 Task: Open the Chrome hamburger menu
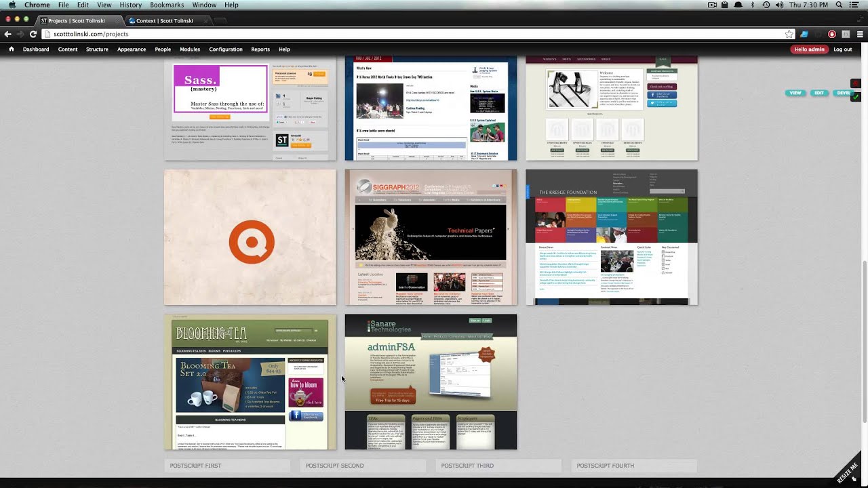click(x=860, y=34)
